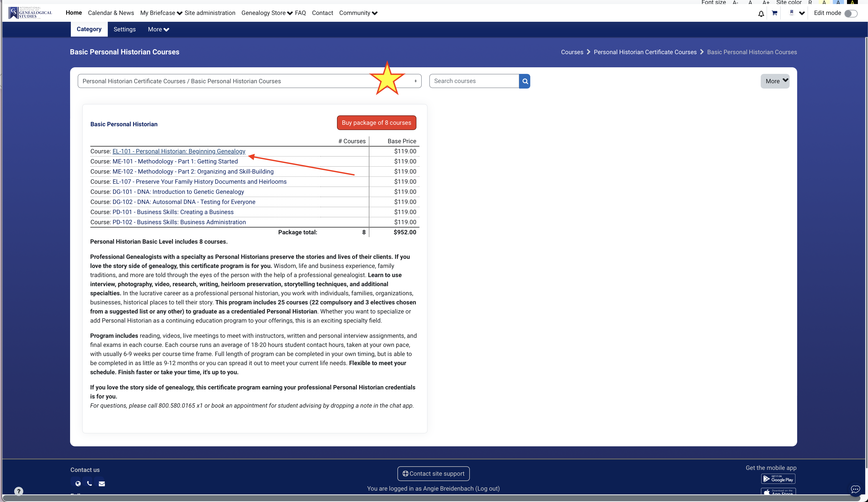Select the blue site color swatch
The width and height of the screenshot is (868, 502).
click(x=838, y=3)
